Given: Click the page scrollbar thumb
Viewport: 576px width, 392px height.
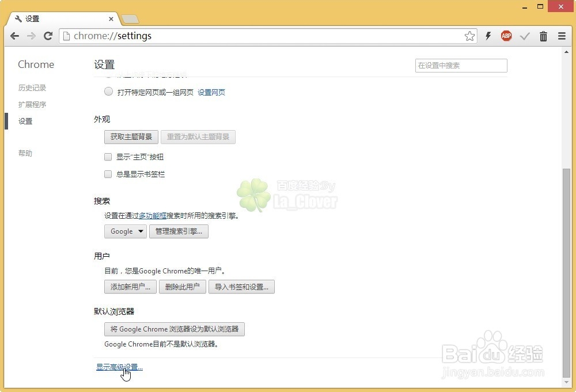Looking at the screenshot, I should point(566,273).
